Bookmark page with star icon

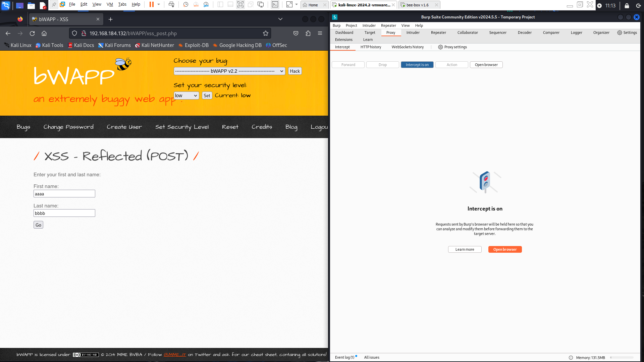[265, 33]
